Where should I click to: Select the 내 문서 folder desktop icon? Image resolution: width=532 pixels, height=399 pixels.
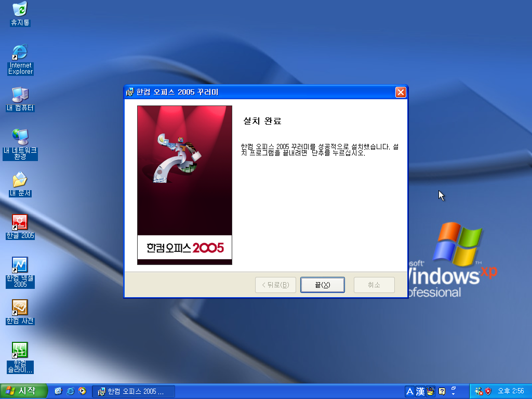tap(20, 184)
